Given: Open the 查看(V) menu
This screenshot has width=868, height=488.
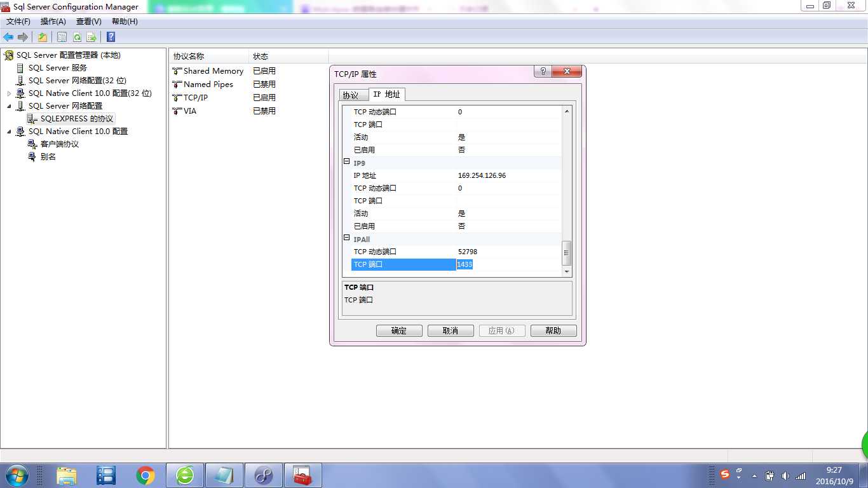Looking at the screenshot, I should tap(88, 22).
